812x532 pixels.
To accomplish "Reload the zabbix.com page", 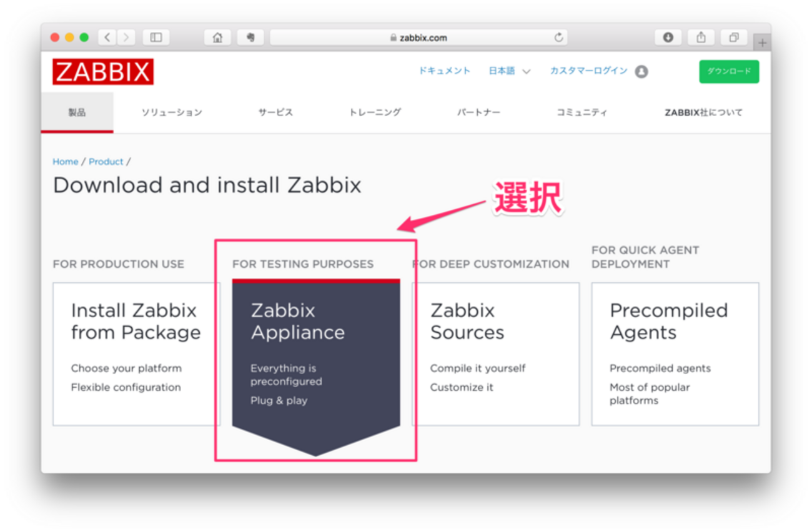I will (x=558, y=37).
